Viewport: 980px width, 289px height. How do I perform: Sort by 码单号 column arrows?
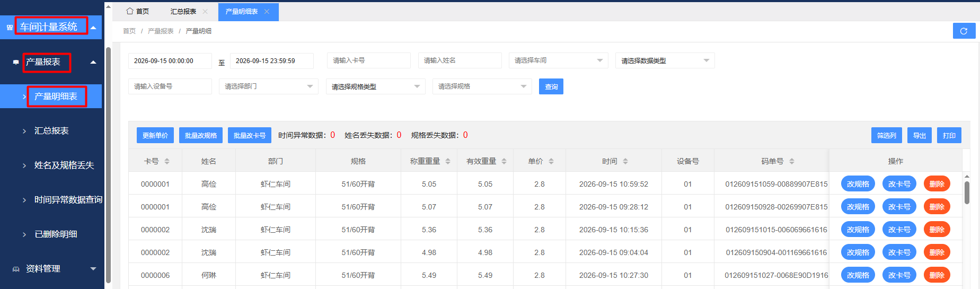[x=792, y=161]
